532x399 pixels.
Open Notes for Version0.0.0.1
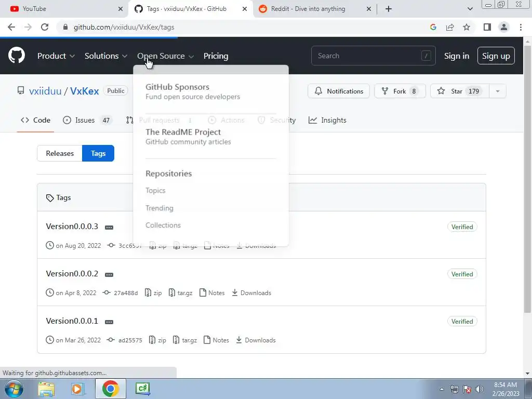click(x=217, y=340)
